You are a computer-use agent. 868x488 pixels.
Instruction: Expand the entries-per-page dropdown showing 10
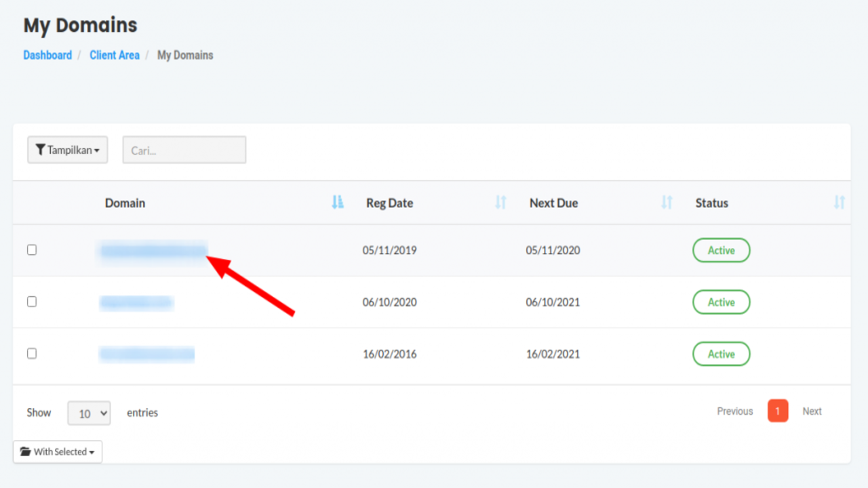(x=89, y=413)
